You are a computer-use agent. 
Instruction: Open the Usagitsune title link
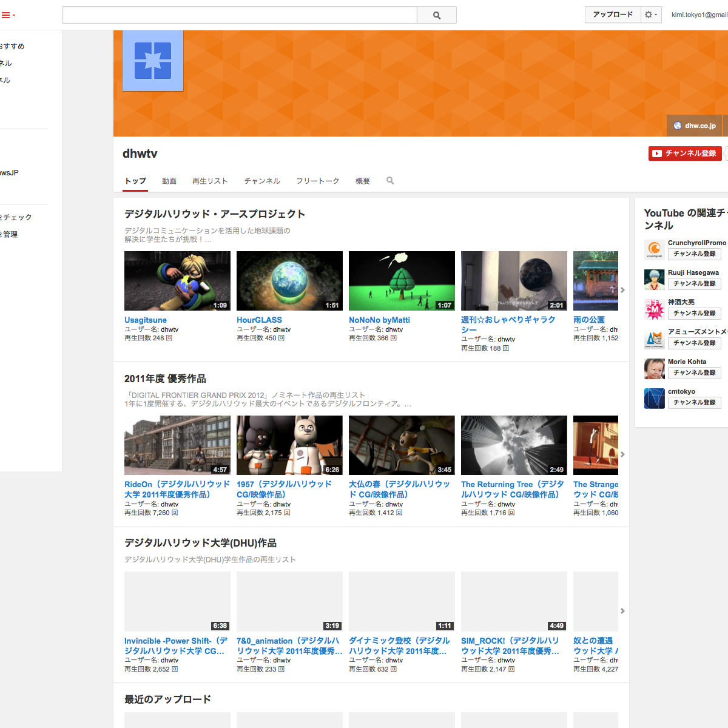click(146, 320)
